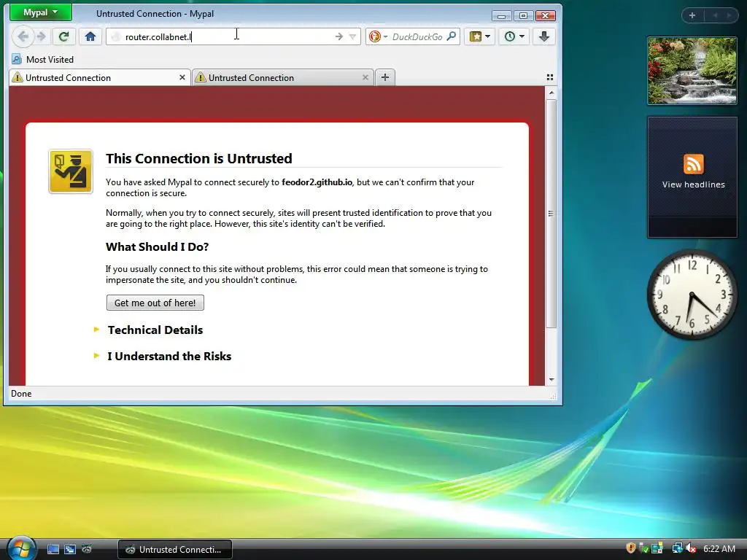Click the 6:22 AM taskbar clock
Image resolution: width=747 pixels, height=560 pixels.
pos(719,549)
